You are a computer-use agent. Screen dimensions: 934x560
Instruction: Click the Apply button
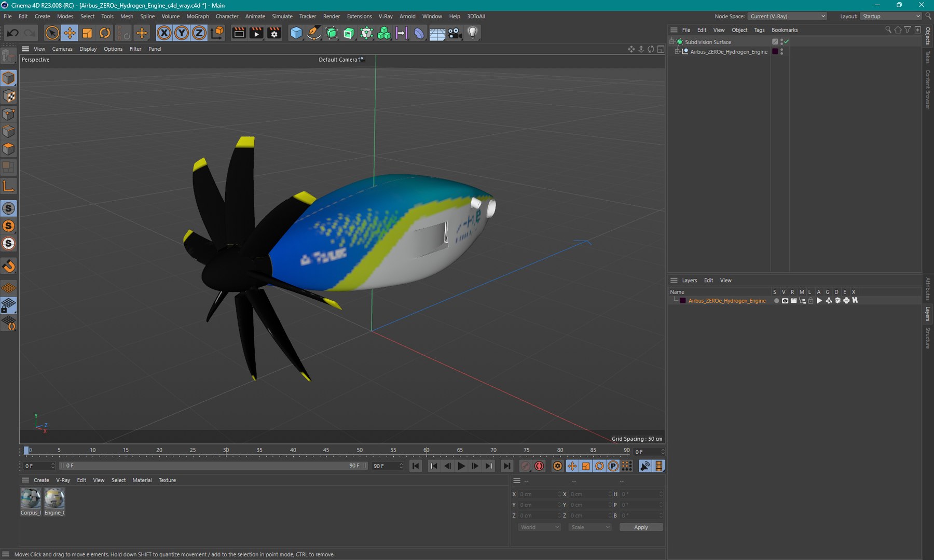click(x=641, y=527)
